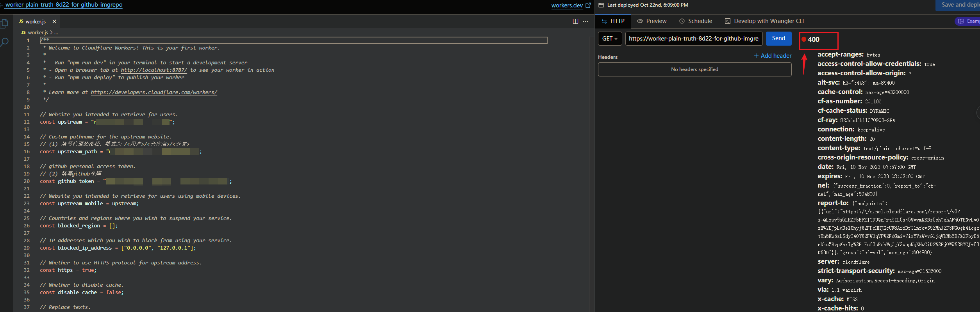Click the access-control-allow-origin header
The width and height of the screenshot is (980, 312).
coord(864,73)
